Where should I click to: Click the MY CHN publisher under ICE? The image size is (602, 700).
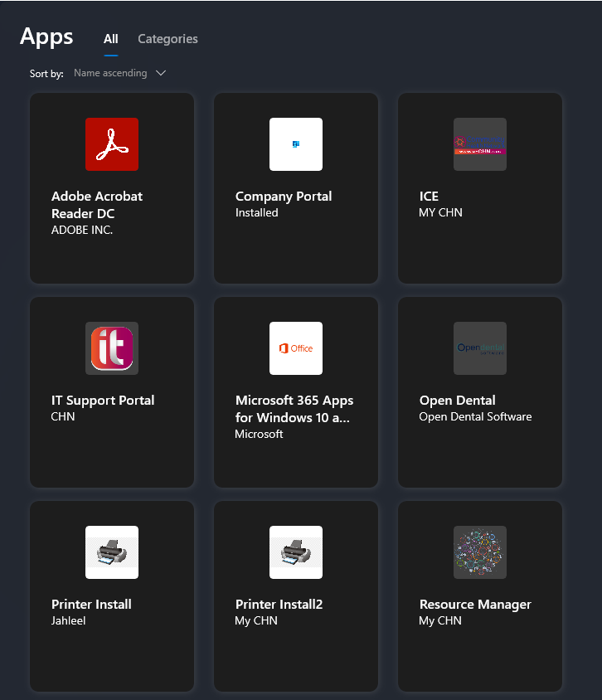pos(440,213)
